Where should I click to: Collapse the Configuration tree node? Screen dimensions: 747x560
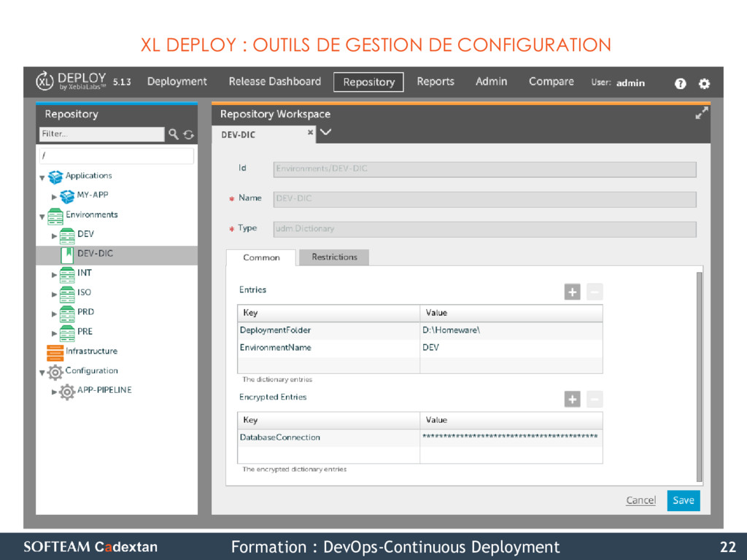coord(42,373)
